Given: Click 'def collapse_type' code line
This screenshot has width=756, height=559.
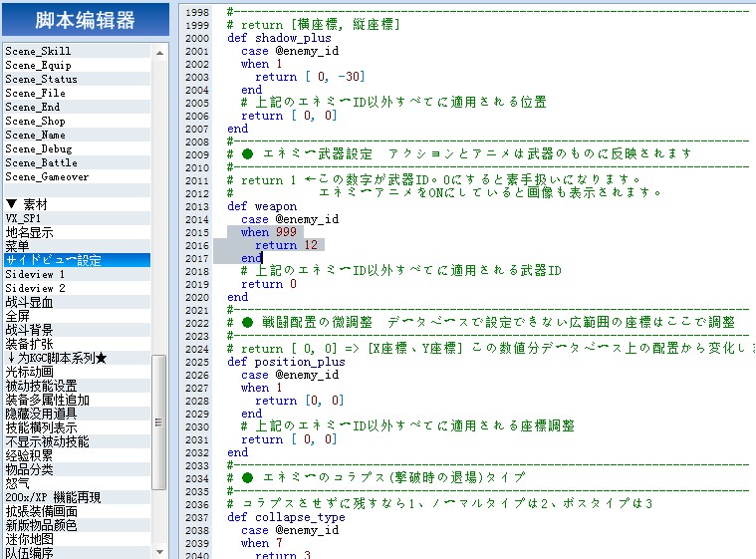Looking at the screenshot, I should tap(286, 517).
